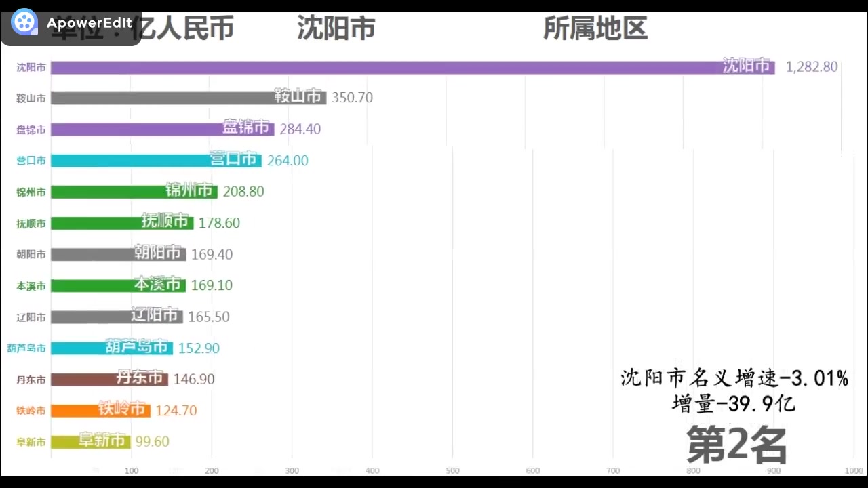Click the 抚顺市 y-axis label

[31, 224]
